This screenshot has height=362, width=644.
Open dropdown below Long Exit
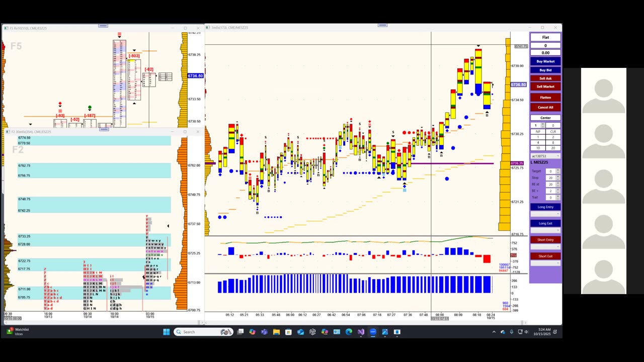[545, 230]
